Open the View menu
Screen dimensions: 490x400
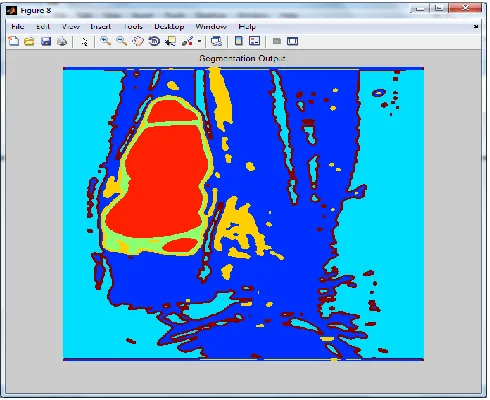click(x=71, y=27)
